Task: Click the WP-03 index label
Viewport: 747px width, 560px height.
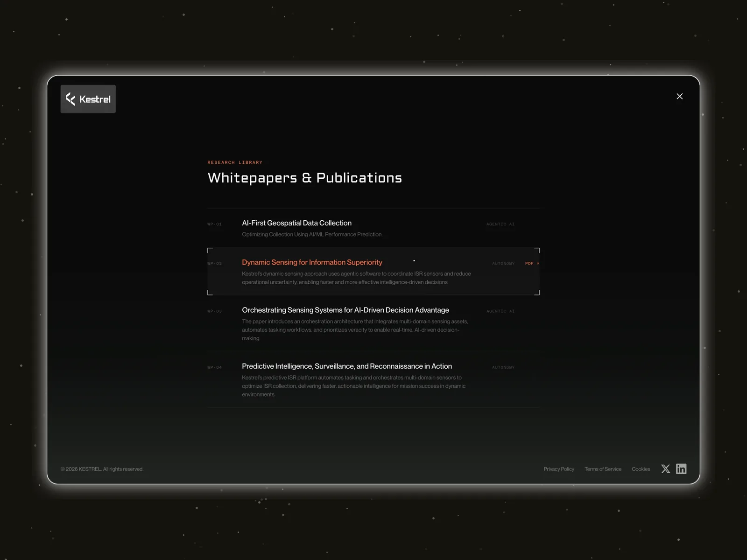Action: [215, 311]
